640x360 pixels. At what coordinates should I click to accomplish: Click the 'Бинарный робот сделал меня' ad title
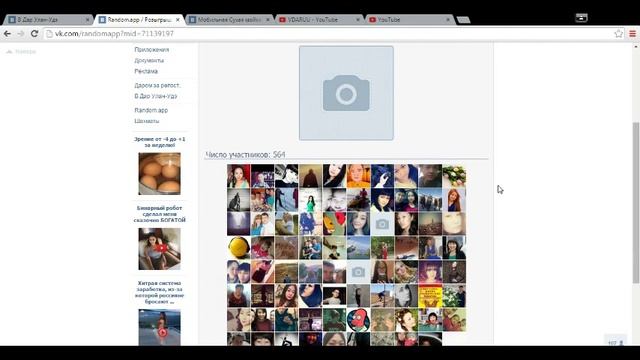(x=160, y=214)
